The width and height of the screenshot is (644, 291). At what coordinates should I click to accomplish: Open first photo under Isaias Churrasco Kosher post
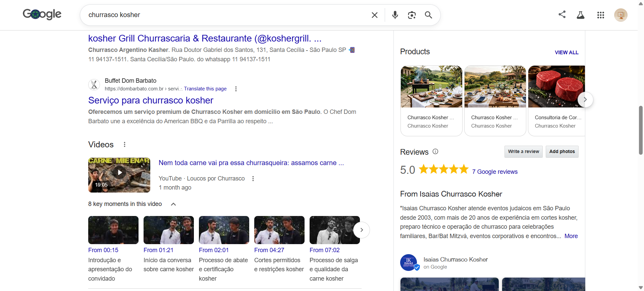(x=449, y=284)
